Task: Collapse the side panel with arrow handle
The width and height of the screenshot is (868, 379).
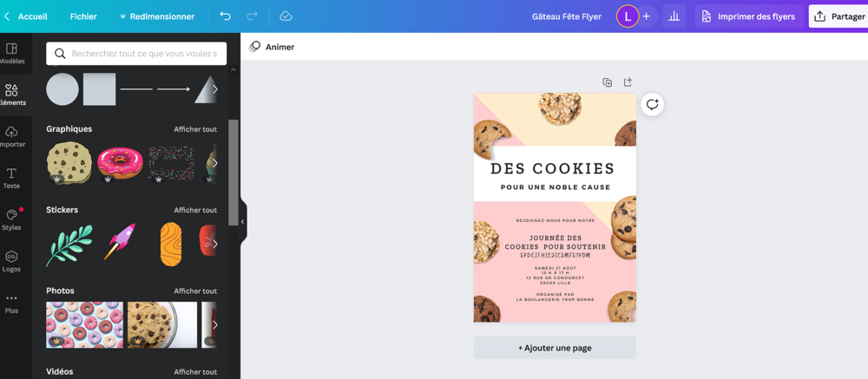Action: 242,222
